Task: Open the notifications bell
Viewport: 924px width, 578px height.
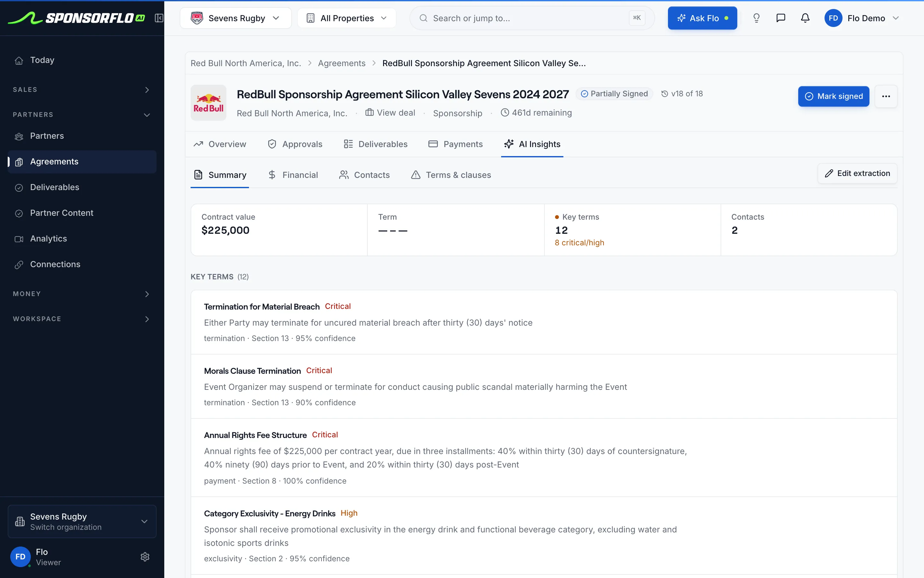Action: (x=805, y=18)
